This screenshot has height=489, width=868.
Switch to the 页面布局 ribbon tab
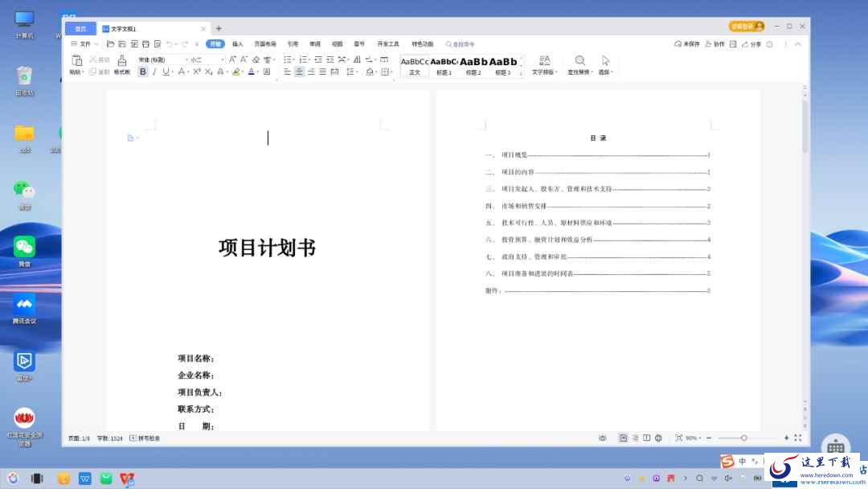pos(265,43)
